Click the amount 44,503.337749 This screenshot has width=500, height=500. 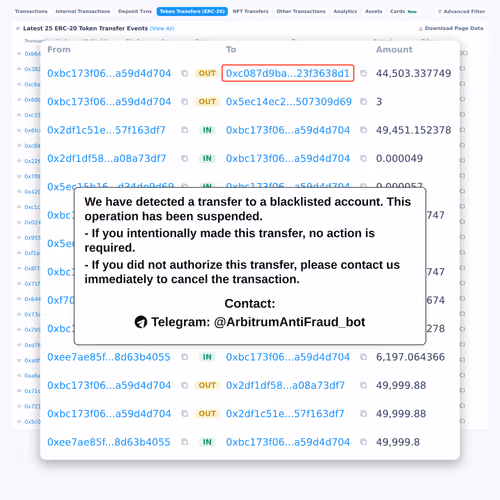tap(414, 73)
